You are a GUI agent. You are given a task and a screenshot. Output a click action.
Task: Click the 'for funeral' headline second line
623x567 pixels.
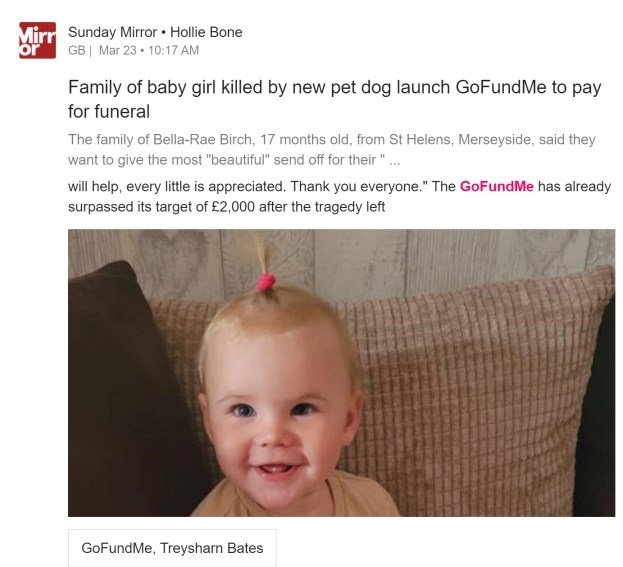(x=109, y=112)
